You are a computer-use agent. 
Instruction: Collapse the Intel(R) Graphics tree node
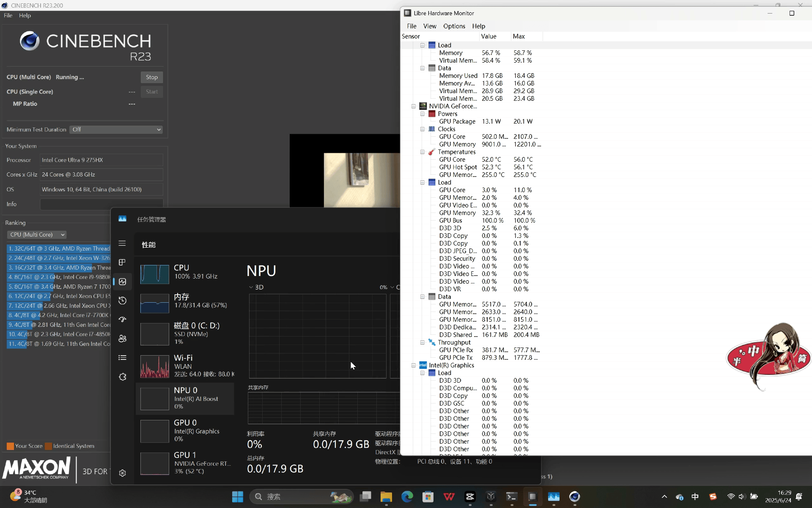pos(414,365)
